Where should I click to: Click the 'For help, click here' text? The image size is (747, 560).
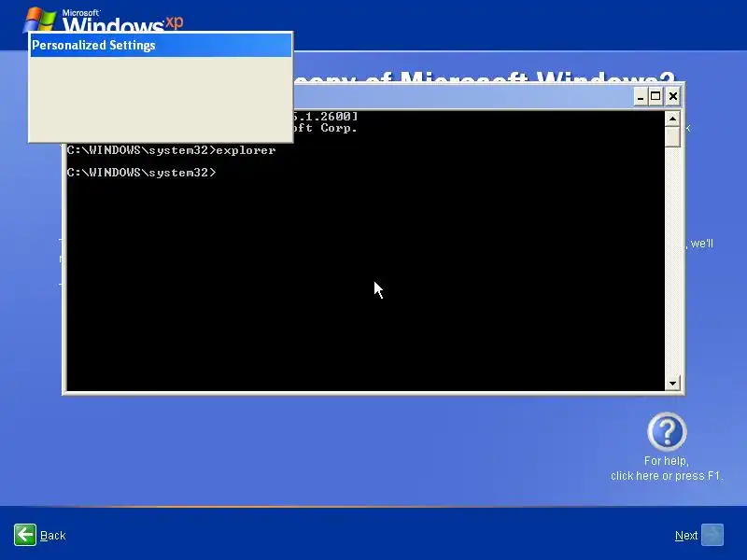(667, 469)
